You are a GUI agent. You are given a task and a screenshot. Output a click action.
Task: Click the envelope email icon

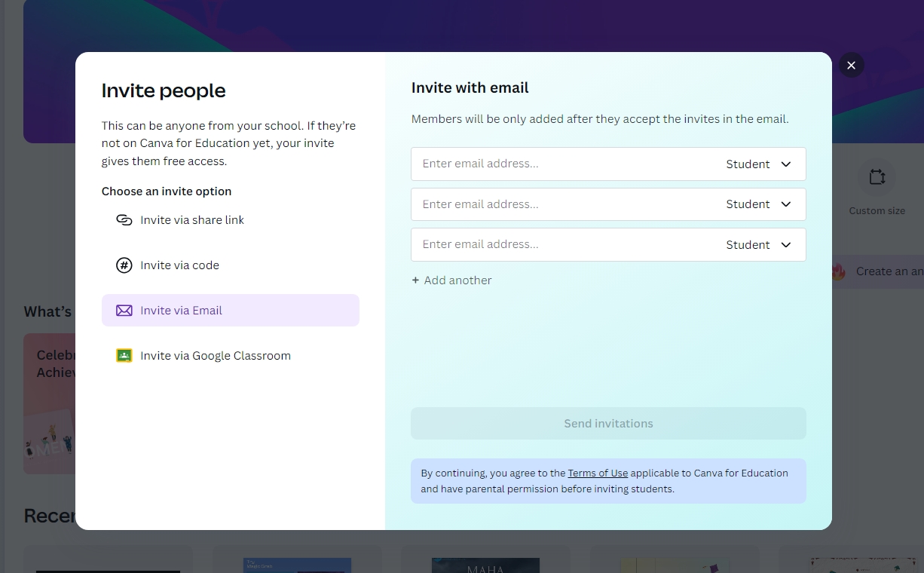pyautogui.click(x=124, y=311)
